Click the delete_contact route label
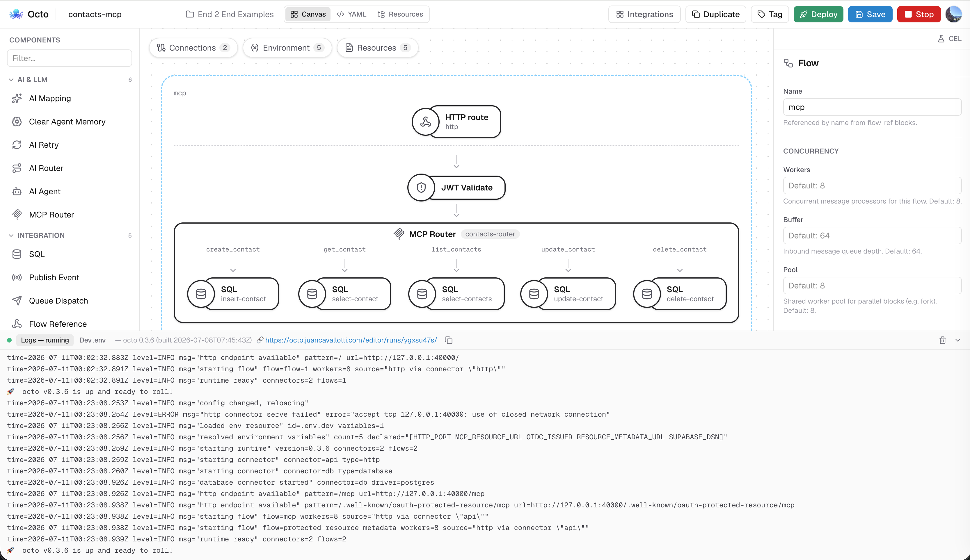 (680, 249)
